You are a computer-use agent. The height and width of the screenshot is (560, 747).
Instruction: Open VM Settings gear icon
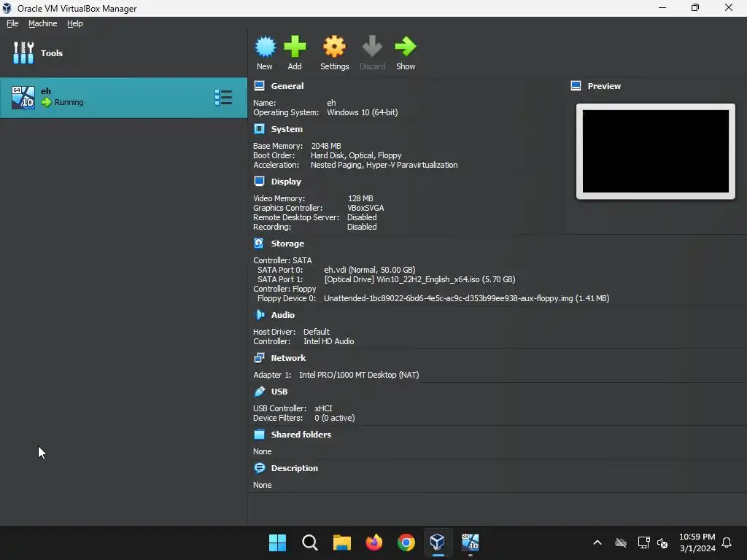point(334,47)
